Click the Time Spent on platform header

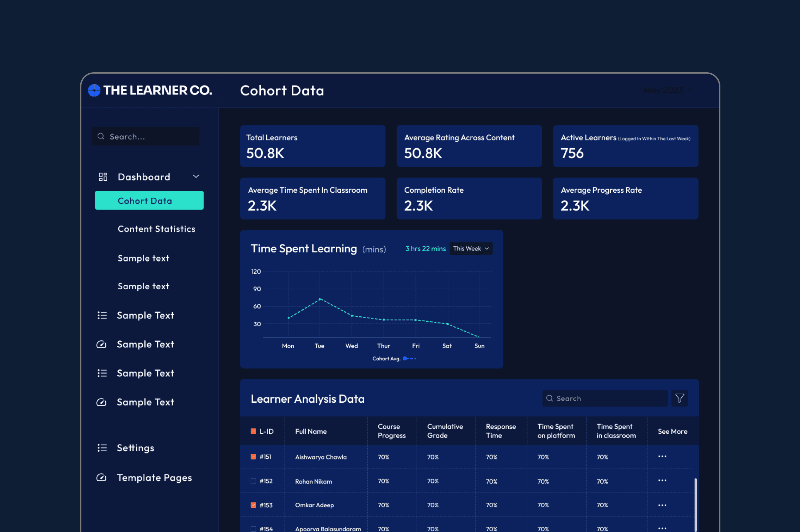tap(556, 431)
